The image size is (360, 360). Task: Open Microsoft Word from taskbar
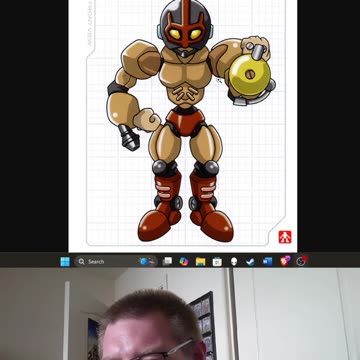267,262
